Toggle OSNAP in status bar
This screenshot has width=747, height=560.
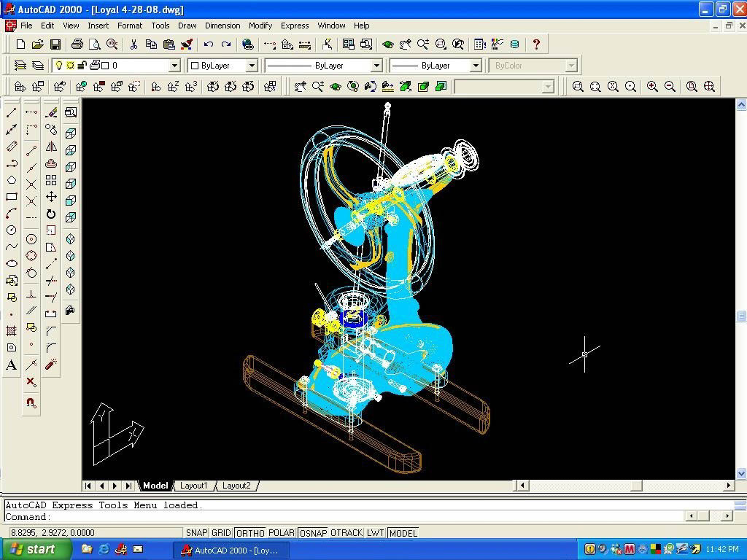coord(314,533)
